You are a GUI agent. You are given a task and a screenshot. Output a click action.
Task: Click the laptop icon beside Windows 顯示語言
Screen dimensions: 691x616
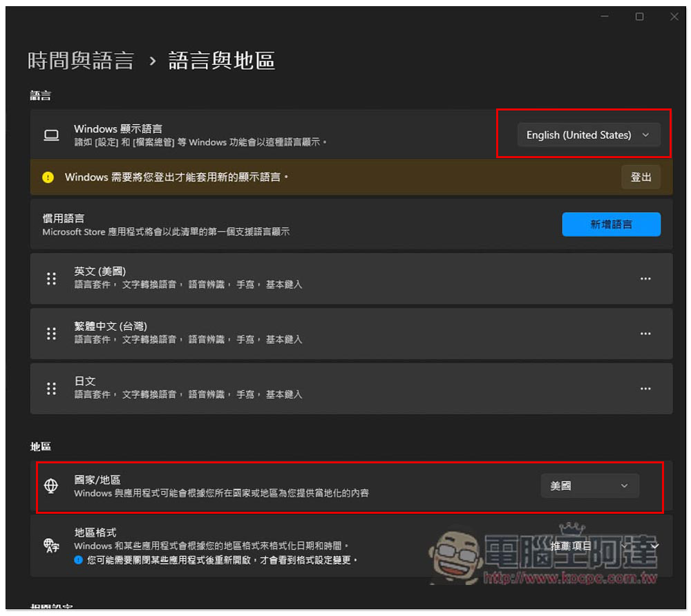(52, 135)
